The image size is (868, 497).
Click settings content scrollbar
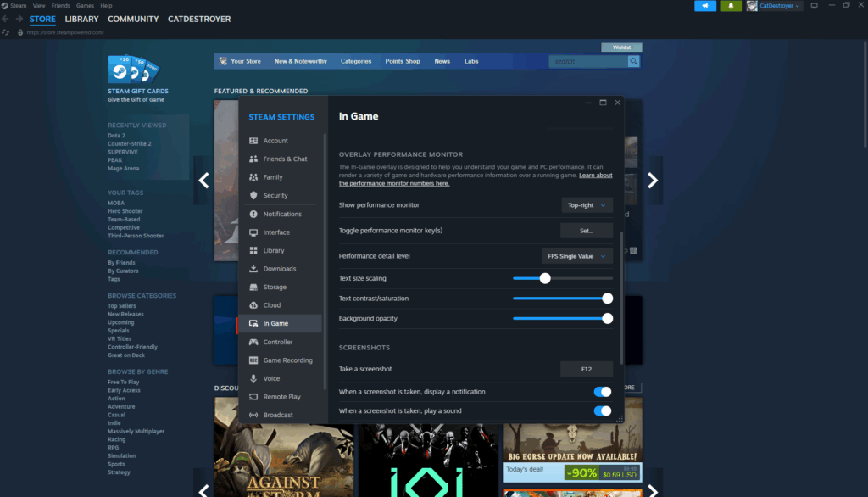tap(622, 298)
